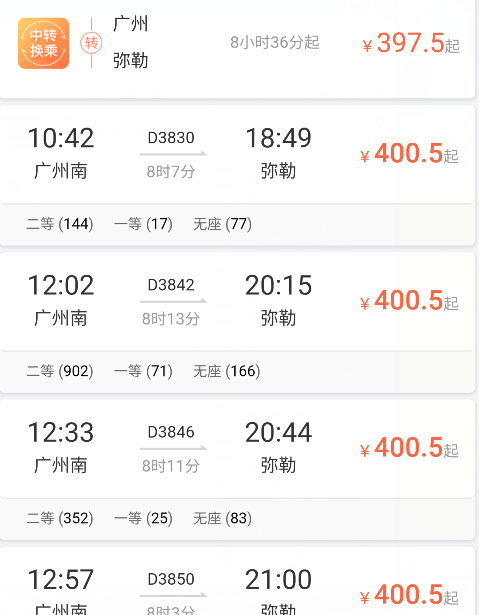Screen dimensions: 479x615
Task: Choose 无座 (166) option on D3842
Action: coord(227,371)
